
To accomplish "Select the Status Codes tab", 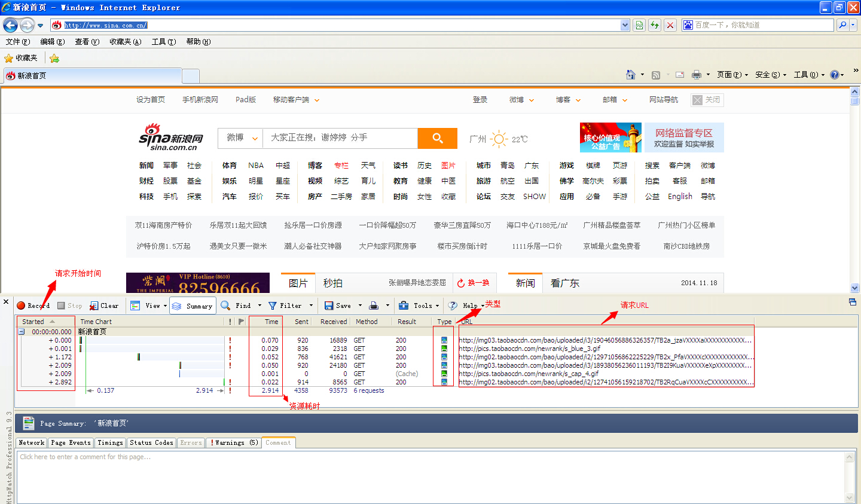I will [151, 442].
